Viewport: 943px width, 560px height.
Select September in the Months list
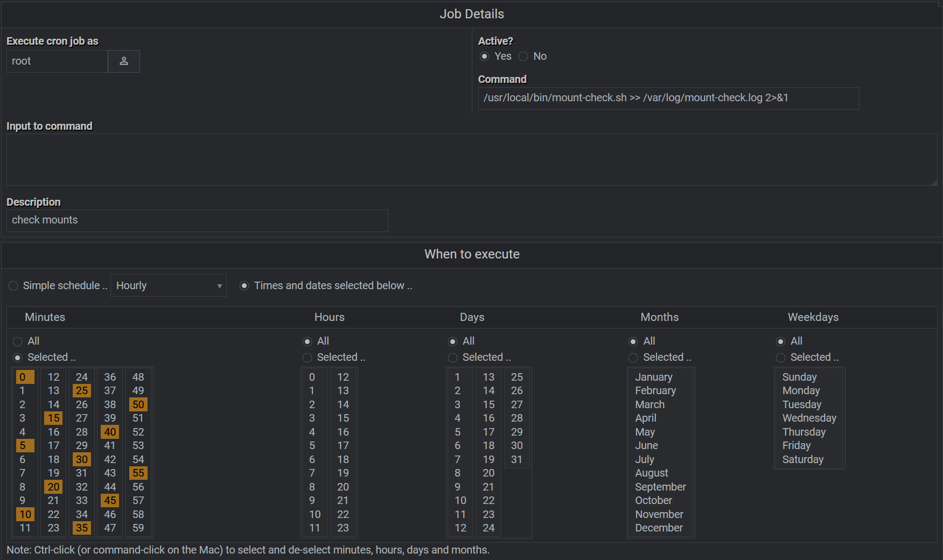point(660,487)
